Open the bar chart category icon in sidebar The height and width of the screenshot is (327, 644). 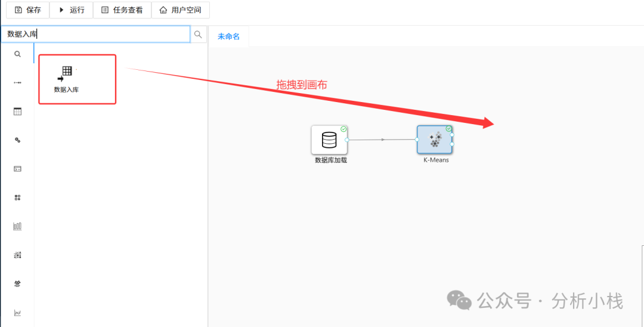[17, 226]
